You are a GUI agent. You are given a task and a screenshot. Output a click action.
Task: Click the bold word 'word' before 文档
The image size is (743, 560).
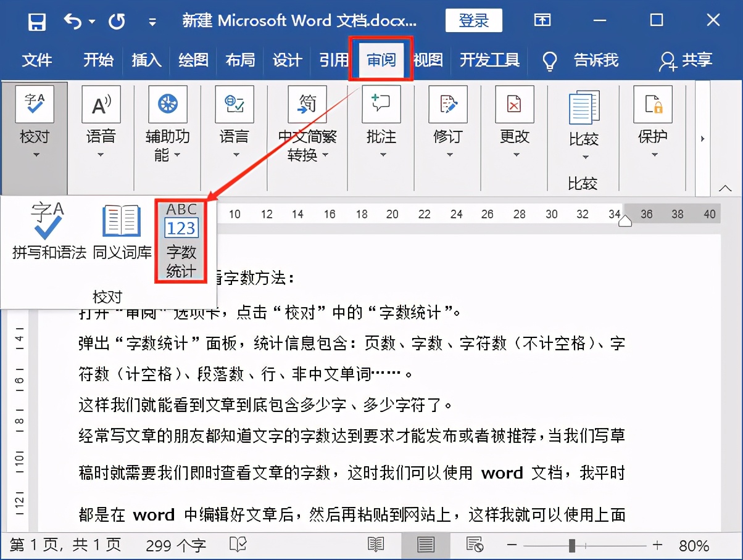[x=502, y=473]
